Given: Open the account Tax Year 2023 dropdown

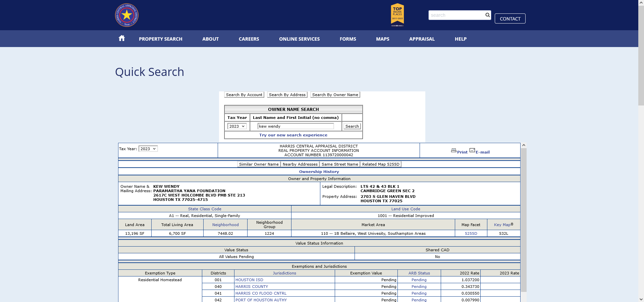Looking at the screenshot, I should (x=148, y=149).
